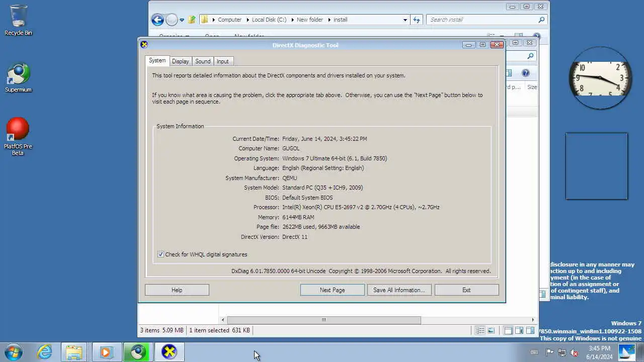Click Size column header in back window
The width and height of the screenshot is (644, 362).
pos(532,87)
